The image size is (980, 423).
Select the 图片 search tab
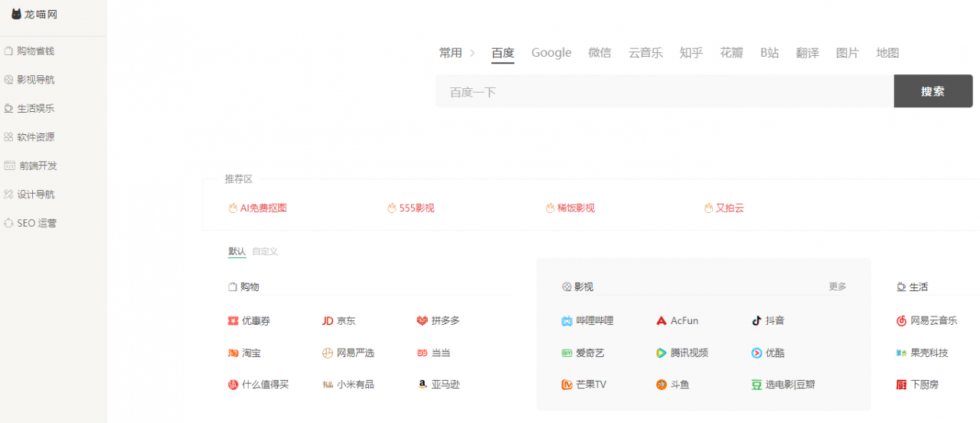pyautogui.click(x=848, y=53)
